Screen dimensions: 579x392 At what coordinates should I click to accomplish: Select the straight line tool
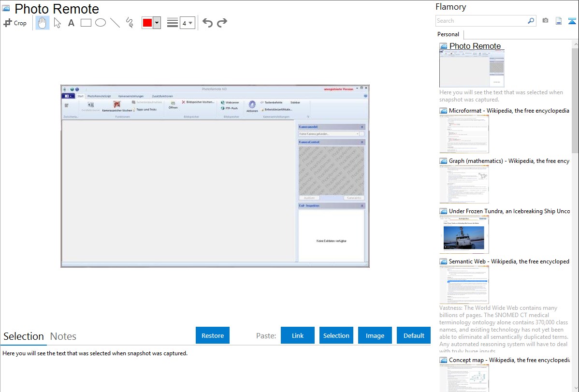(x=115, y=23)
